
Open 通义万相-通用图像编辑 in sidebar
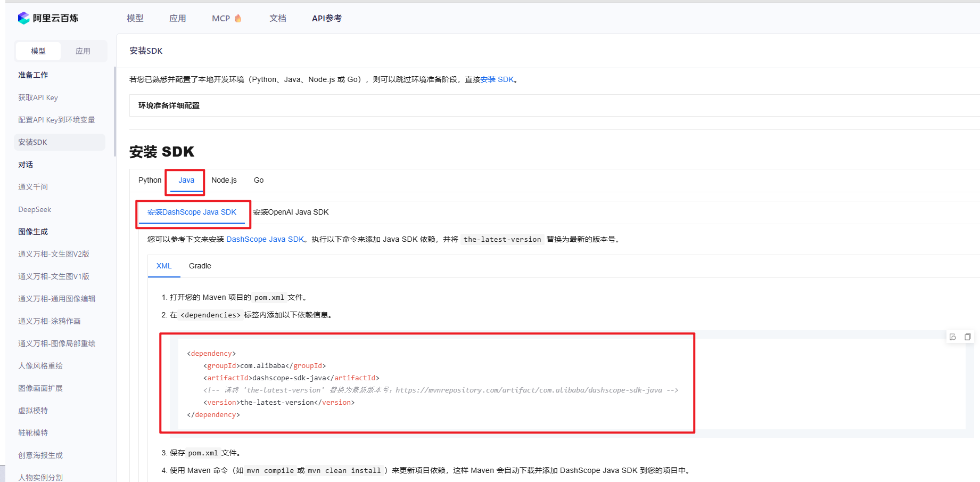[x=57, y=299]
